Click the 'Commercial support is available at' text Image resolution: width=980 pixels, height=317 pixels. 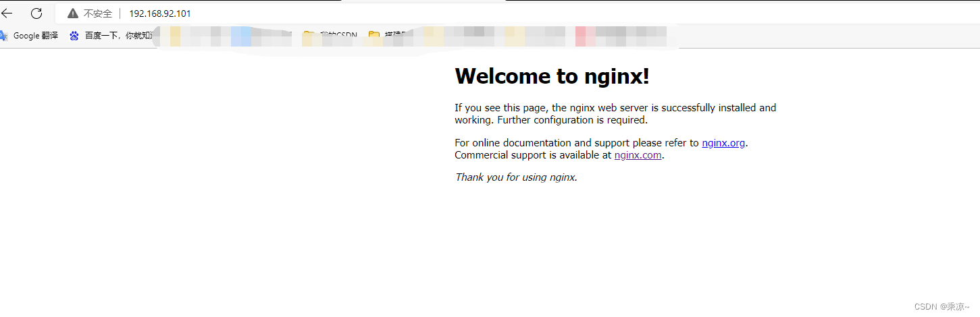coord(533,155)
